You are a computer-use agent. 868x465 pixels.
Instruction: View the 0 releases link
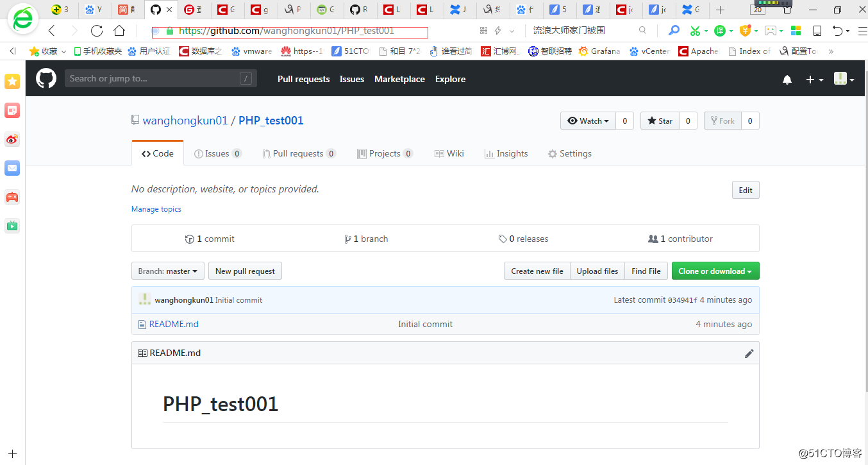[523, 239]
